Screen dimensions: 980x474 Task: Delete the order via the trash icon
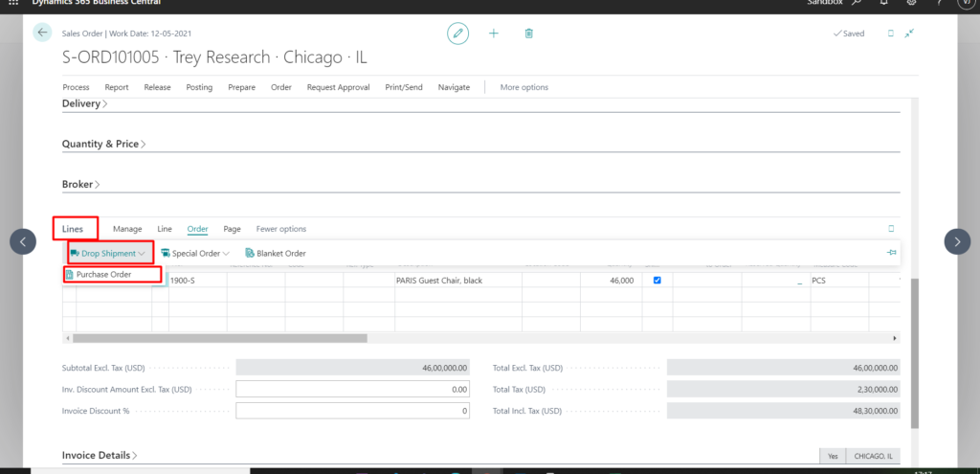528,34
